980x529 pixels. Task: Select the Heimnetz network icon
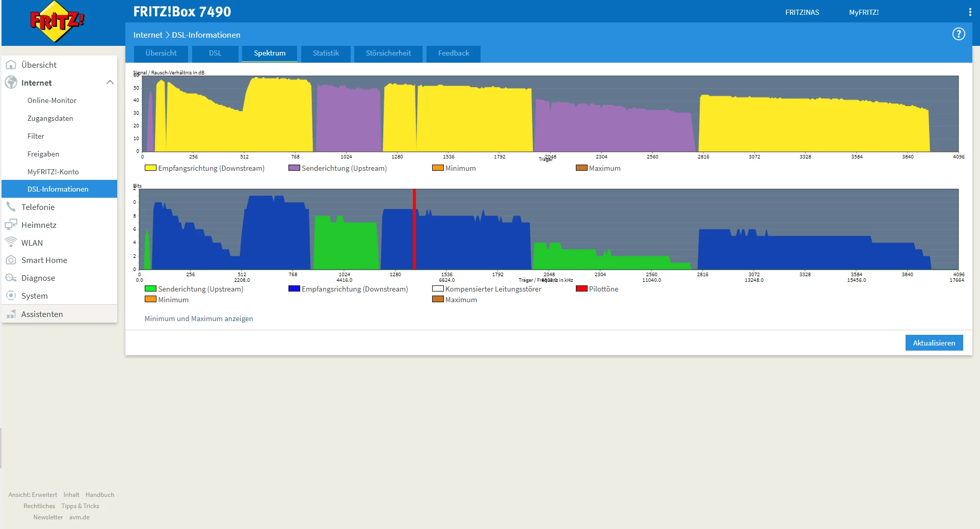(11, 225)
